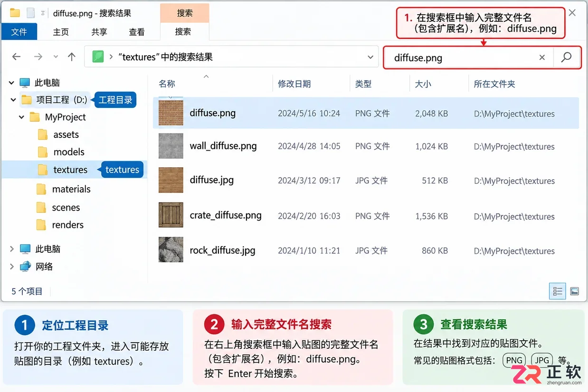Switch to the 查看 ribbon tab

click(x=137, y=32)
